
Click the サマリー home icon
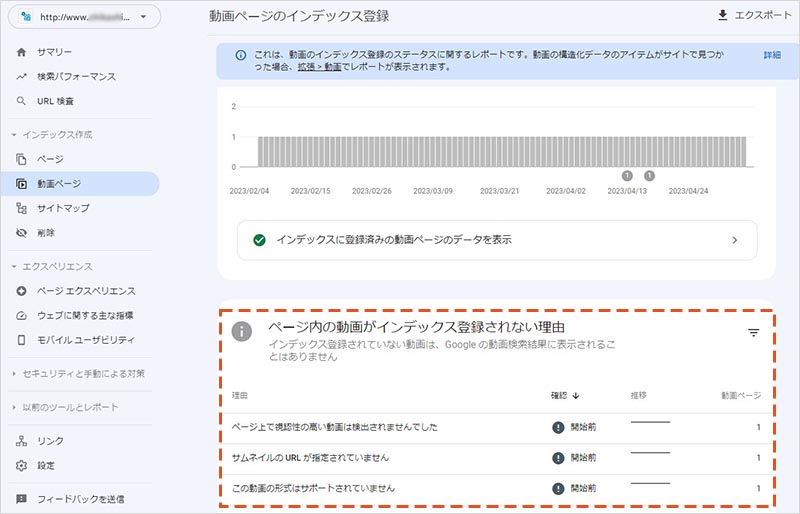click(x=22, y=52)
